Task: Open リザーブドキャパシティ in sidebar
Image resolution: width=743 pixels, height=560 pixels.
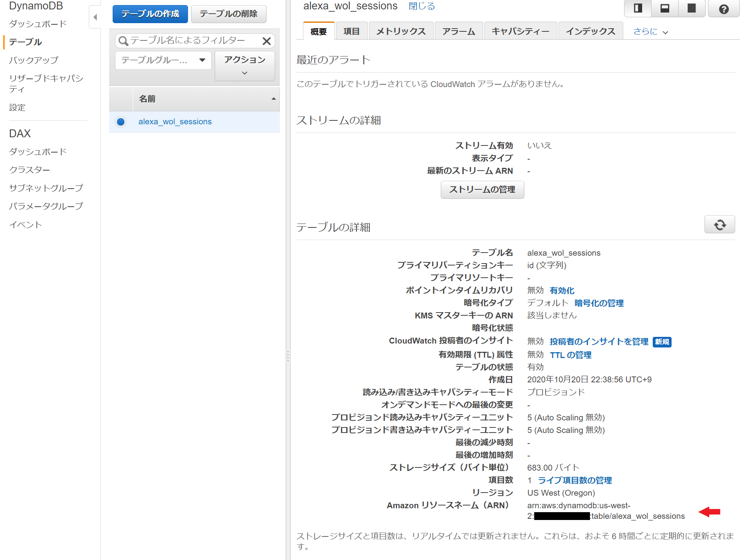Action: click(x=46, y=84)
